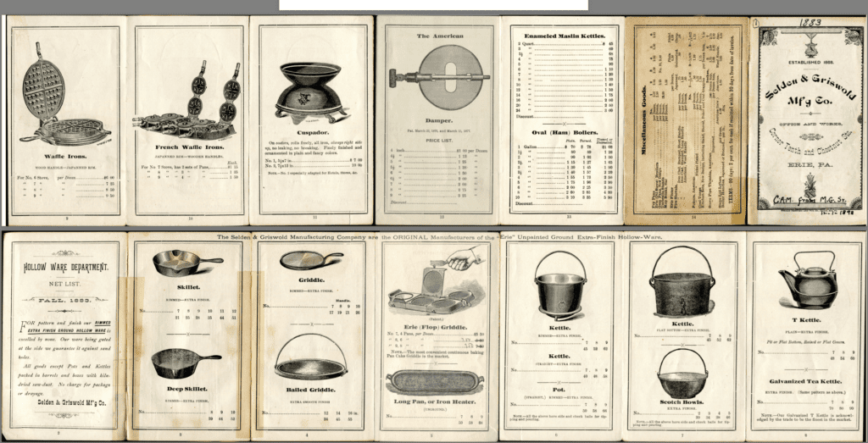Select the 'Scotch Bowls.' heading

click(x=683, y=402)
